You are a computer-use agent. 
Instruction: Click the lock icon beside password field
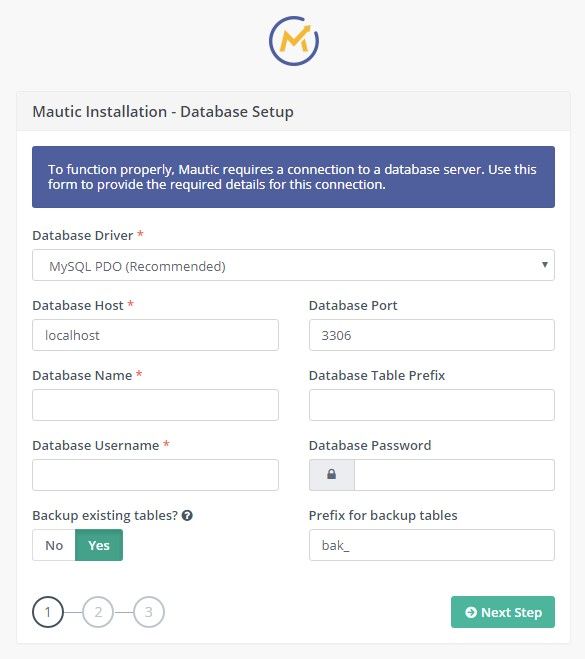[x=332, y=474]
